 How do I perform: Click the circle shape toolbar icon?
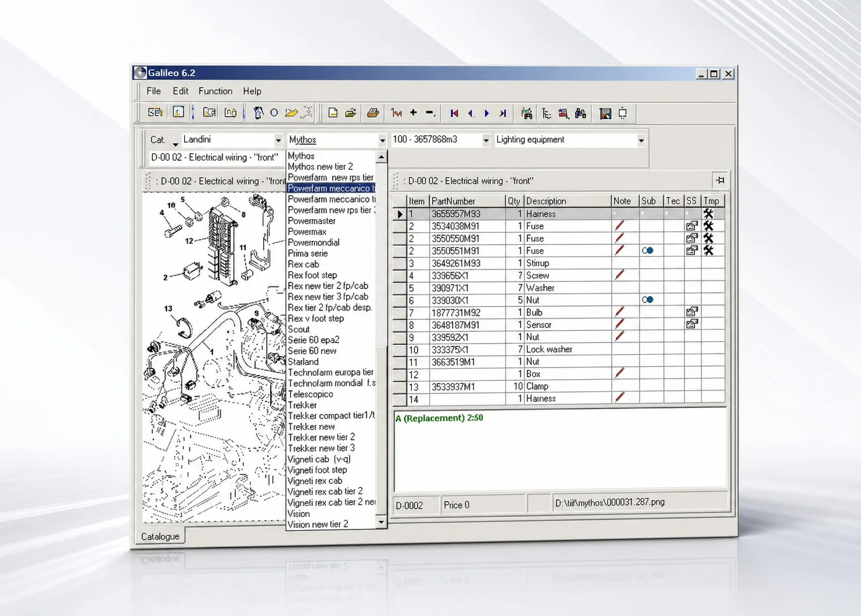[x=274, y=113]
